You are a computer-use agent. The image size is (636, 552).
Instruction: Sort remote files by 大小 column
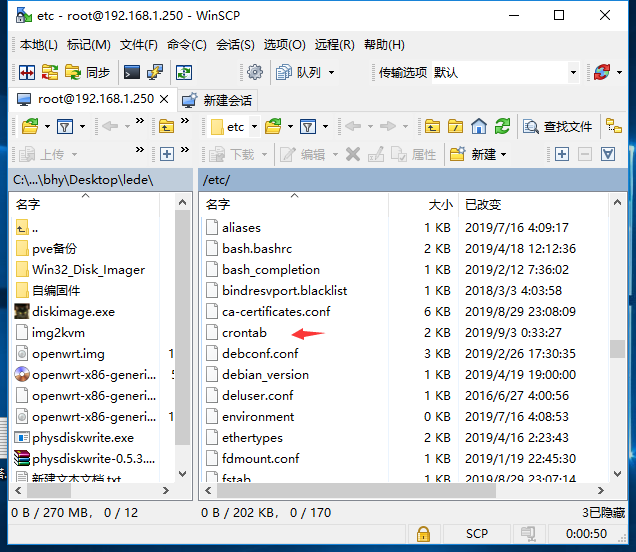(x=423, y=204)
